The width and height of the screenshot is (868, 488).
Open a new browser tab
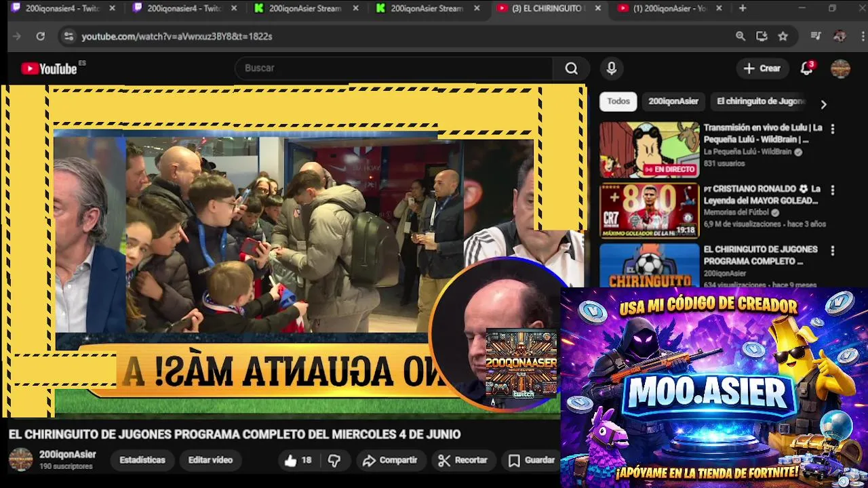coord(743,8)
